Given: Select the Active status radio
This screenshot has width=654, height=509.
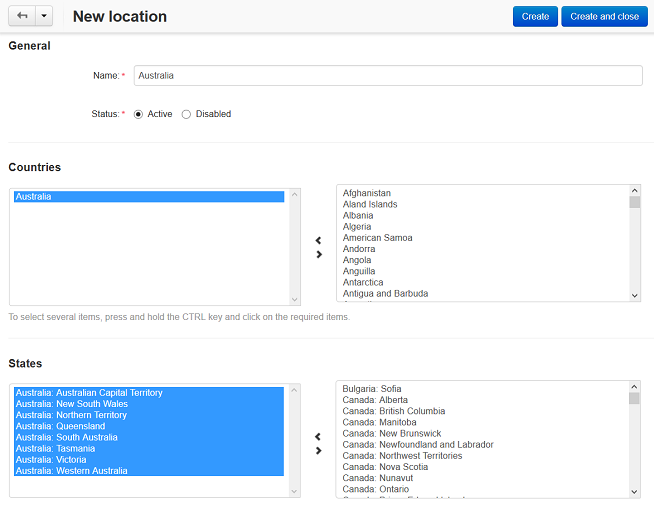Looking at the screenshot, I should [x=138, y=114].
